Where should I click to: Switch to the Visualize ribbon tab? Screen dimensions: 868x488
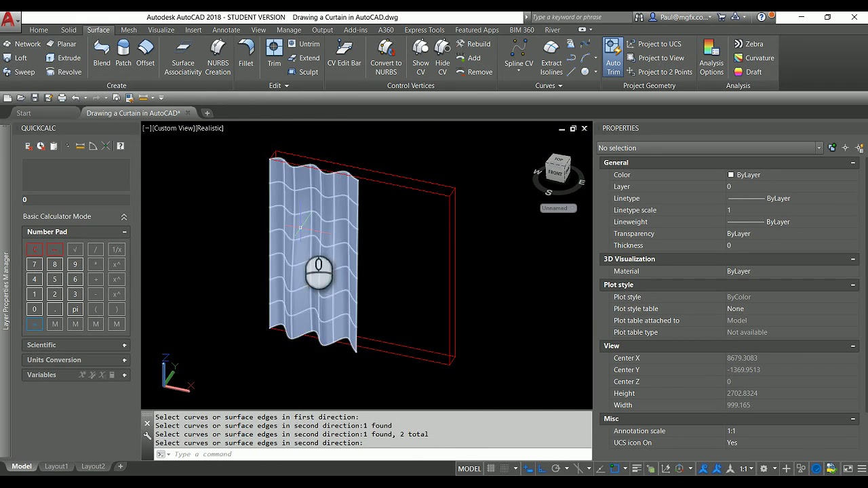161,30
